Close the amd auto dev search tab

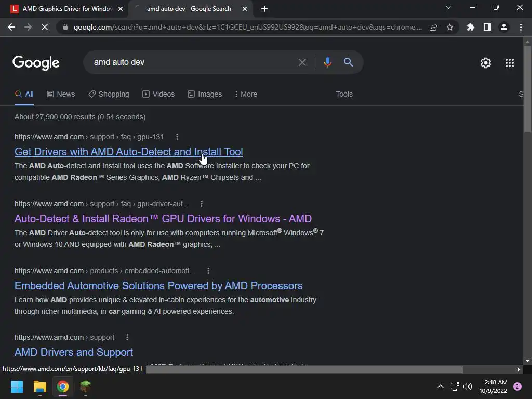[x=245, y=9]
